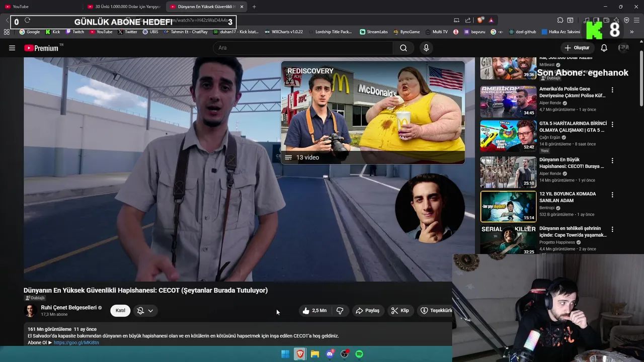The image size is (644, 362).
Task: Show hidden bookmarks with the double chevron
Action: (x=632, y=32)
